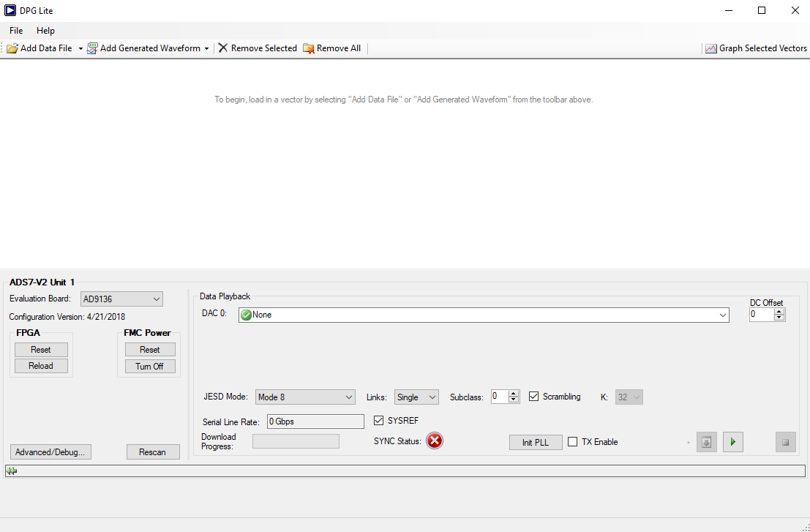Click the FMC Power Reset button
Image resolution: width=810 pixels, height=532 pixels.
pos(150,350)
